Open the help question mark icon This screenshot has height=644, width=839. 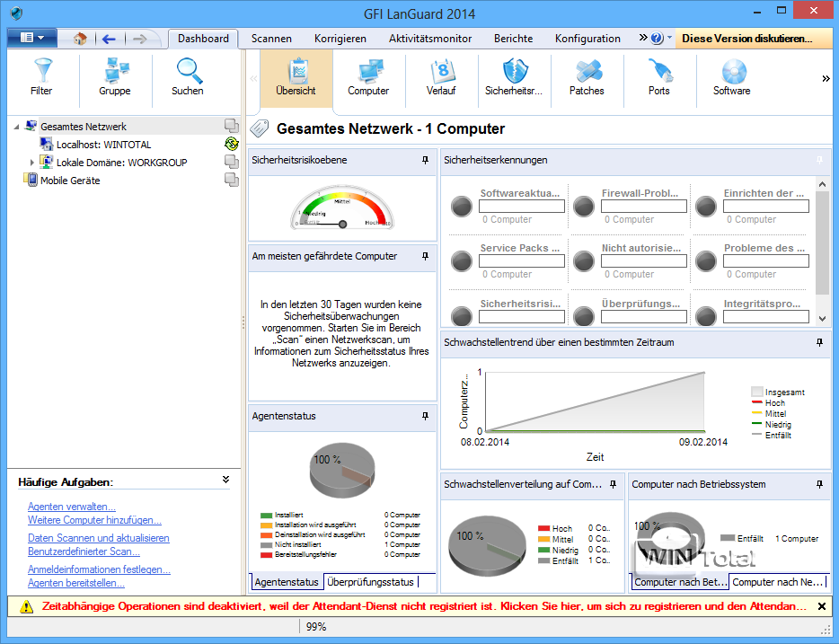(657, 38)
